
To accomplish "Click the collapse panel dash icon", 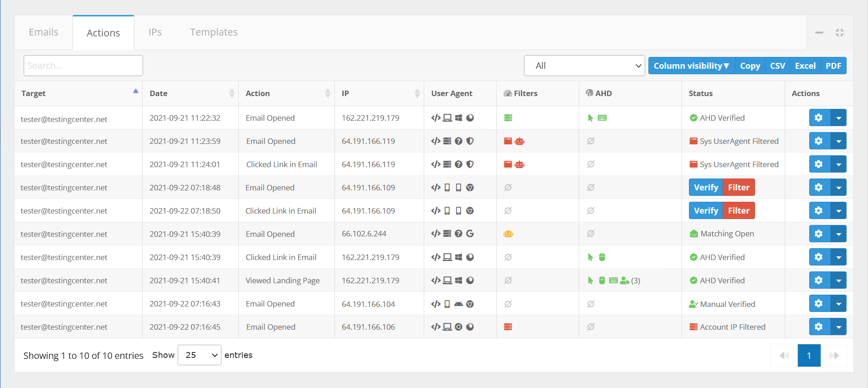I will tap(819, 33).
